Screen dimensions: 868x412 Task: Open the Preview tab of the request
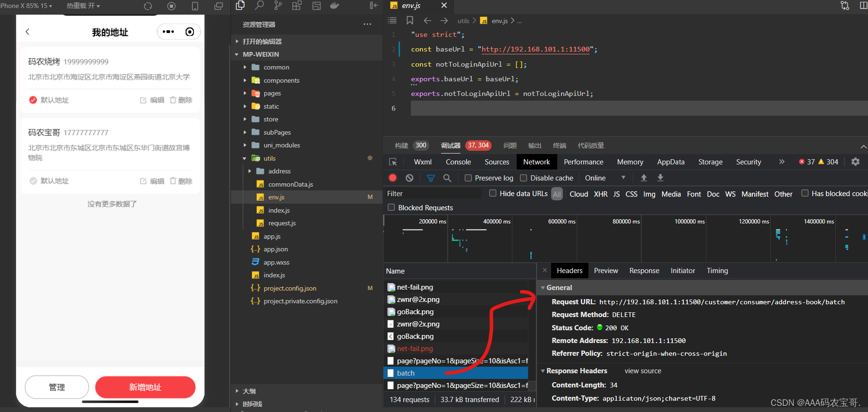tap(606, 270)
